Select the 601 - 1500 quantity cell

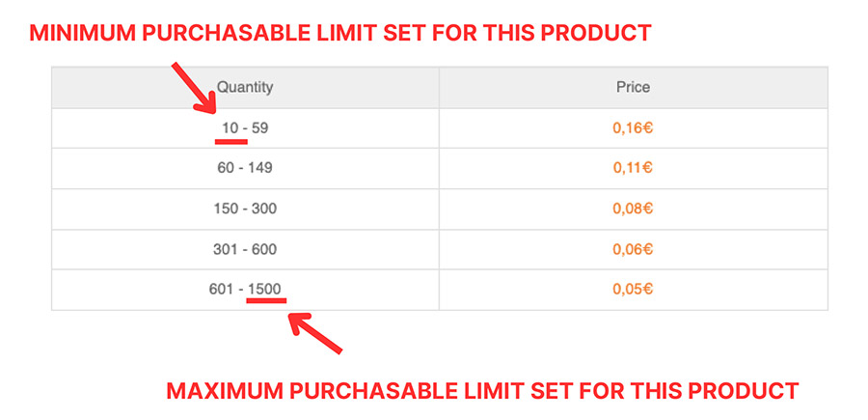point(245,290)
